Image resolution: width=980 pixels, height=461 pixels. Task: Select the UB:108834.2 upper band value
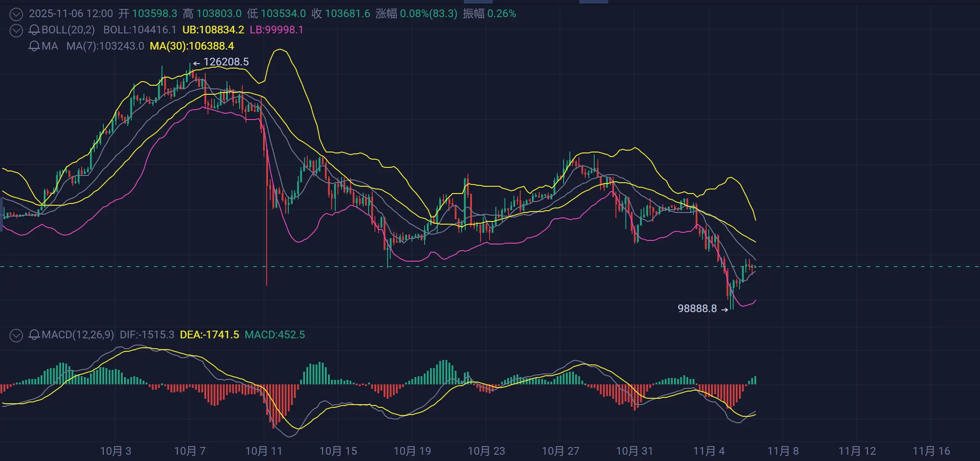click(x=213, y=30)
